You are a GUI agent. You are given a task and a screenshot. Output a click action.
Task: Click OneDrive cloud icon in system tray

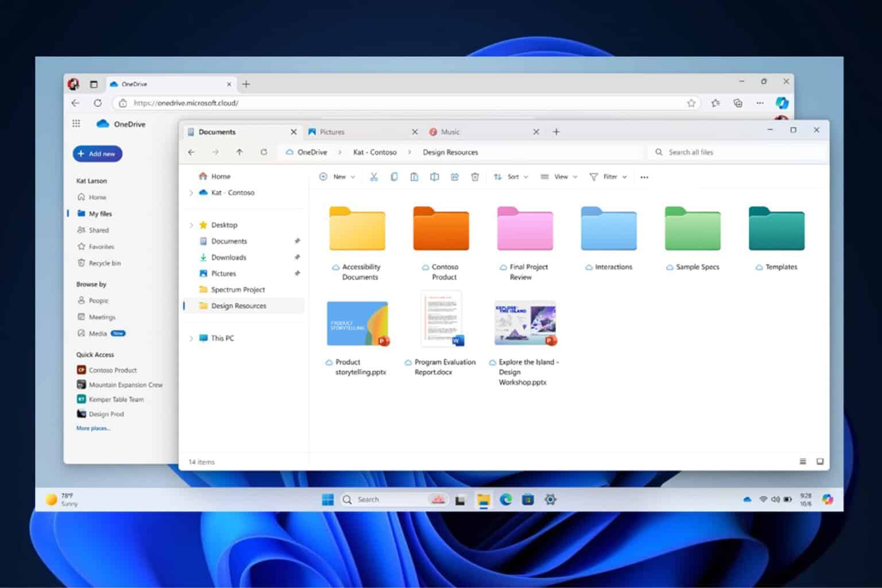pos(747,500)
